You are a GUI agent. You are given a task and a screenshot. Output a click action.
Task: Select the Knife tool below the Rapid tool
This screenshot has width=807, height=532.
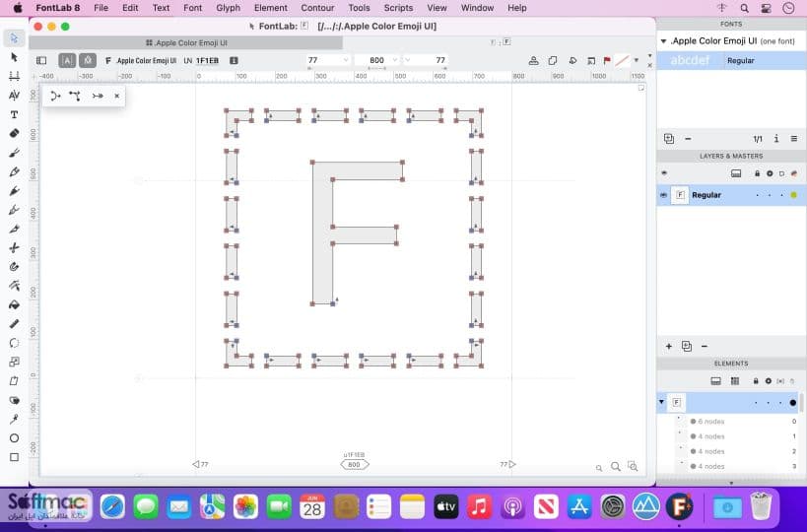click(14, 229)
